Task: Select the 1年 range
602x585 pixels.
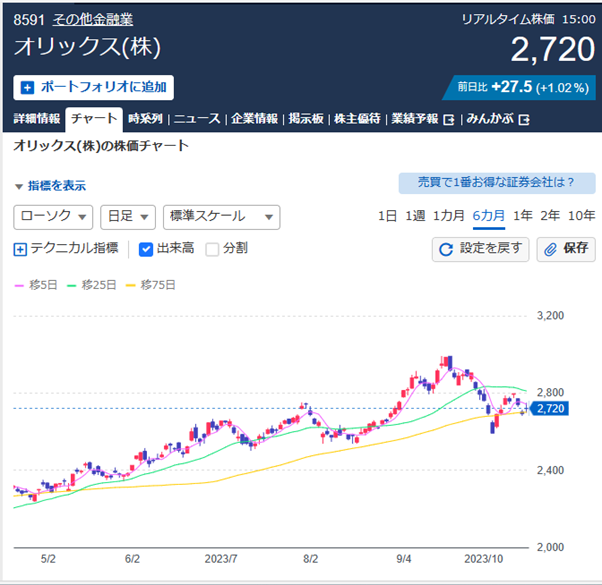Action: [523, 216]
